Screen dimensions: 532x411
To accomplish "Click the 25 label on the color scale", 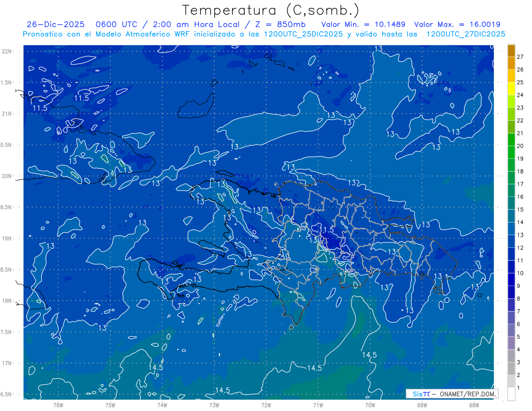I will pos(520,82).
